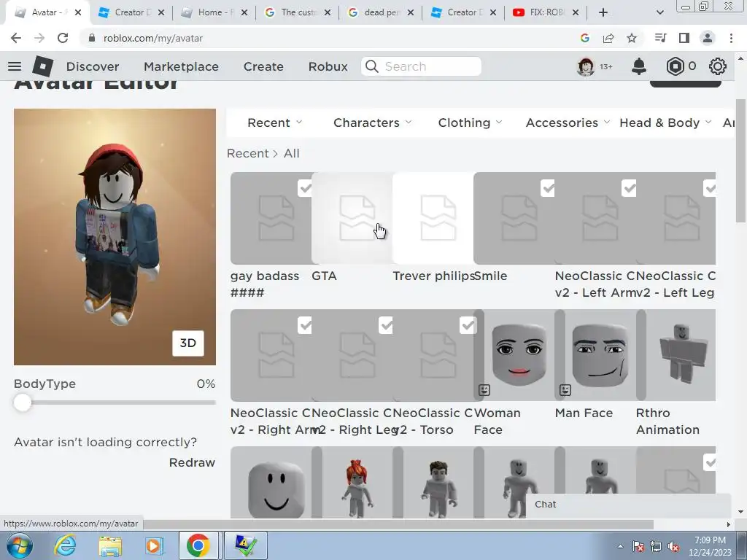Bookmark this page with the star

click(632, 38)
